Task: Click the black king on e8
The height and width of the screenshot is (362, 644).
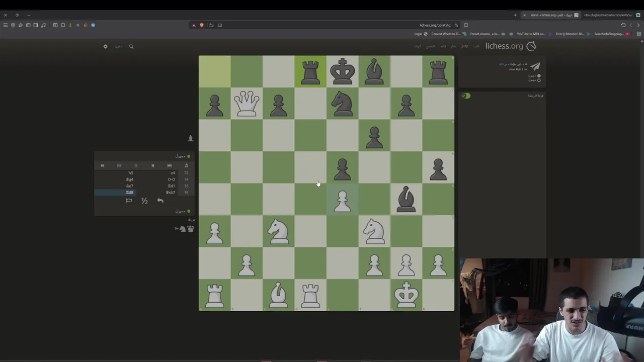Action: coord(343,71)
